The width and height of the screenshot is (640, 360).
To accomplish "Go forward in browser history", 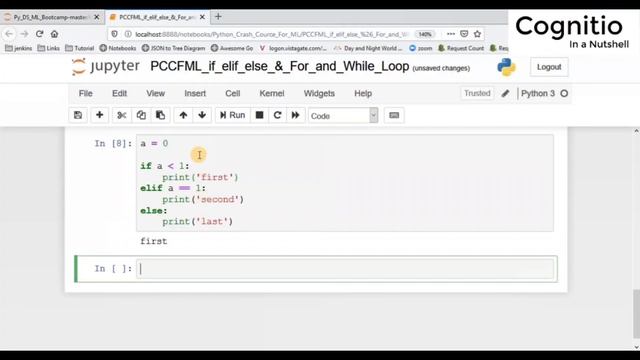I will click(x=24, y=34).
